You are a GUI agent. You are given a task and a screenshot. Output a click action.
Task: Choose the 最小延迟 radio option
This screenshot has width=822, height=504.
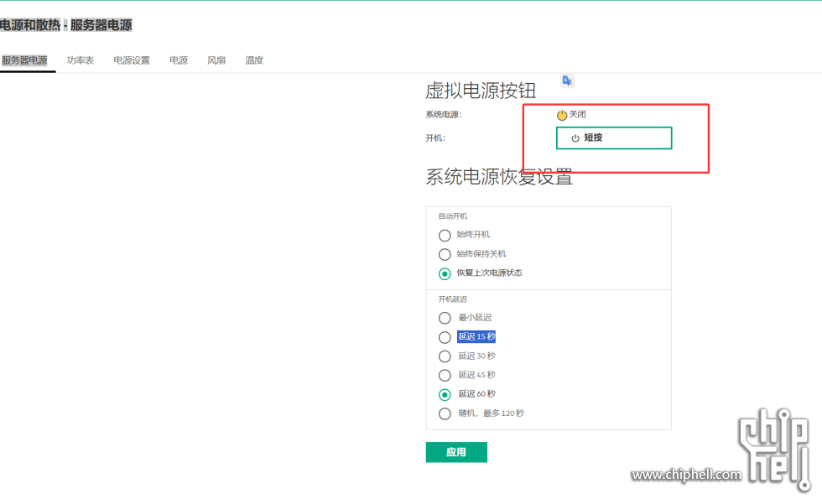coord(445,318)
